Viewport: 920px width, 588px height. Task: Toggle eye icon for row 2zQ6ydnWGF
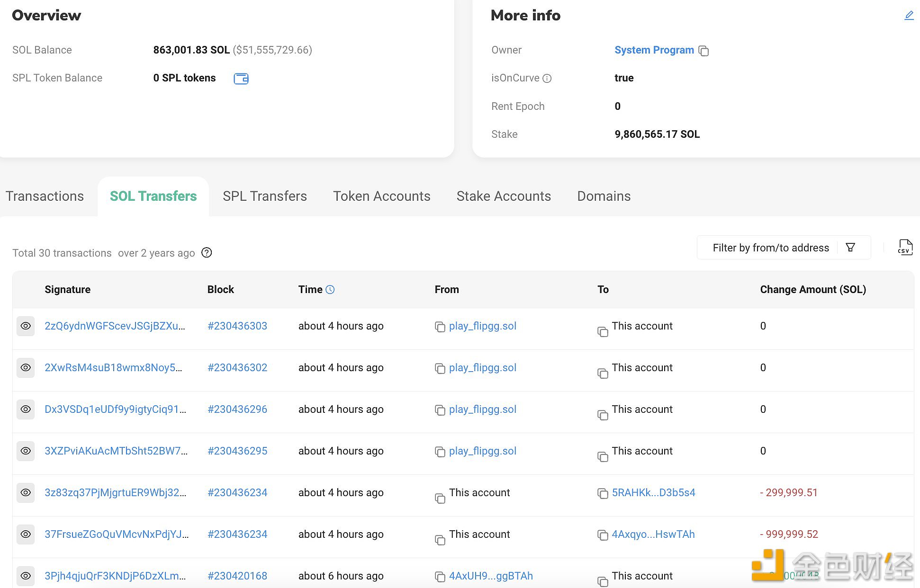[26, 326]
